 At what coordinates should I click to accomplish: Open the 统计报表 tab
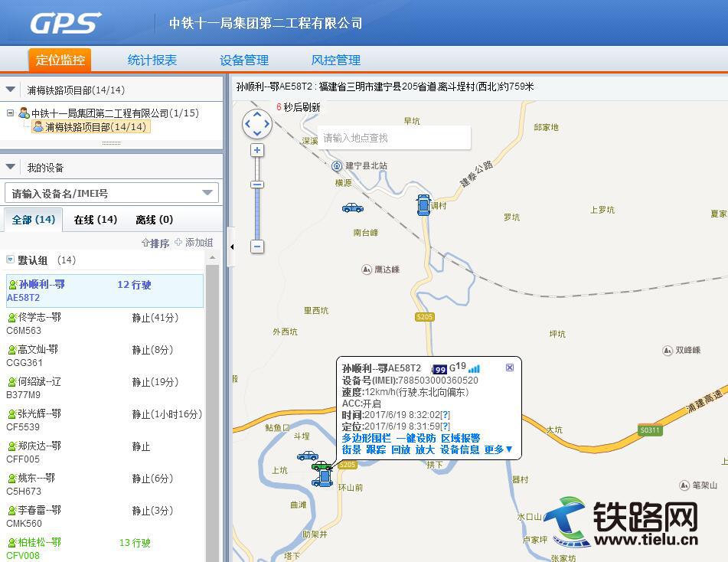tap(152, 60)
